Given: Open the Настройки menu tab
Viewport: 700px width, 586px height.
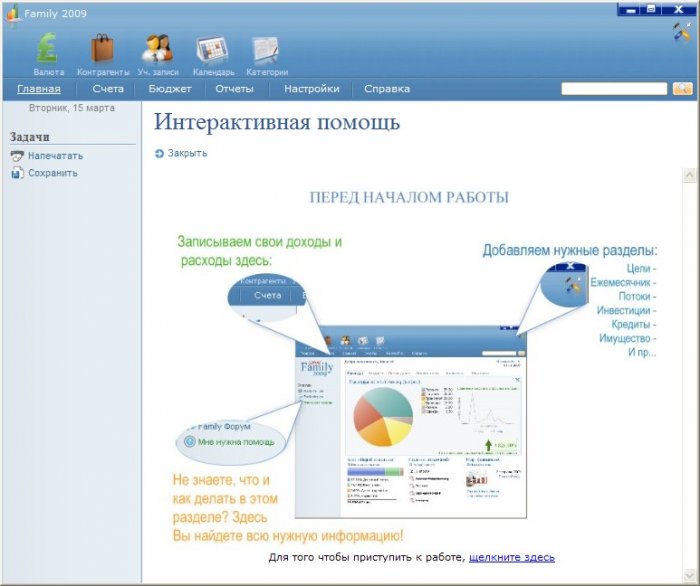Looking at the screenshot, I should 312,89.
